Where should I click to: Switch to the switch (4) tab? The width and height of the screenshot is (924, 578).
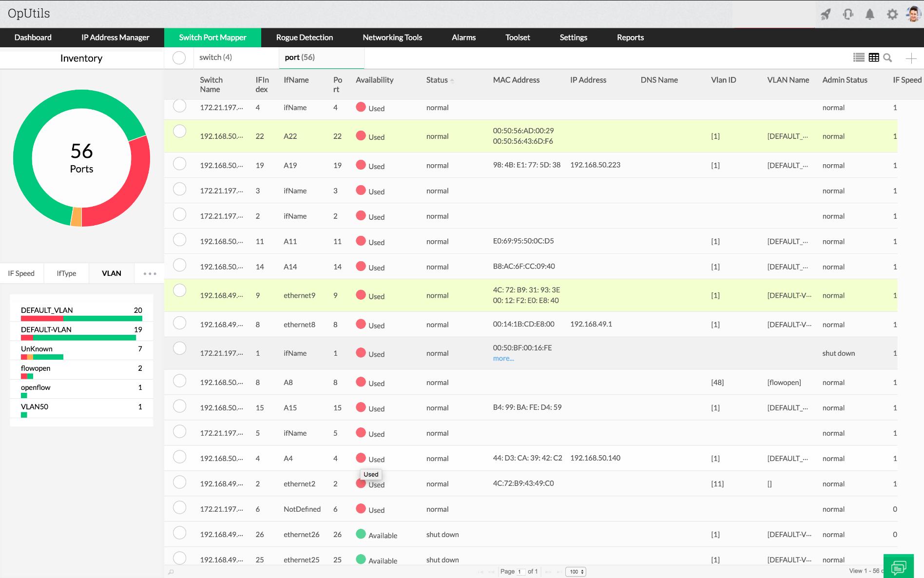(214, 57)
